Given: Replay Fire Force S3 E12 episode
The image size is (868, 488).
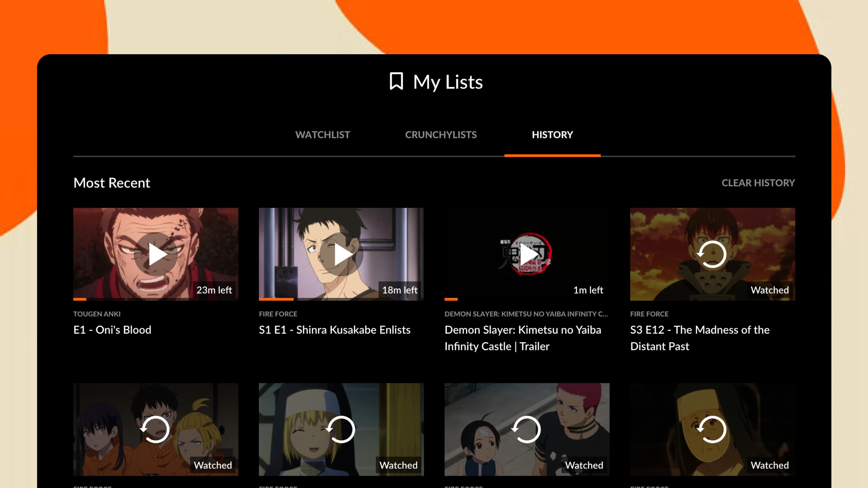Looking at the screenshot, I should (x=712, y=254).
